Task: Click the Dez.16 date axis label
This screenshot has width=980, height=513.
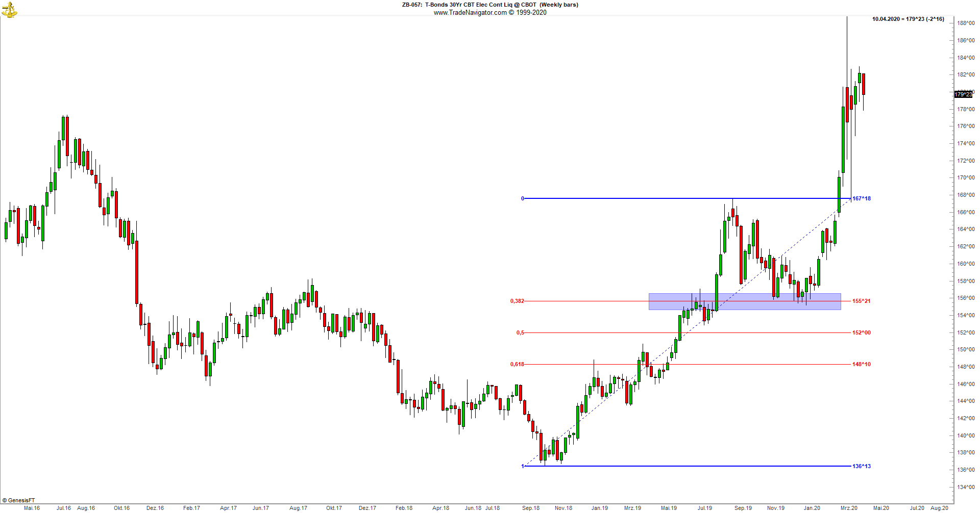Action: coord(155,508)
